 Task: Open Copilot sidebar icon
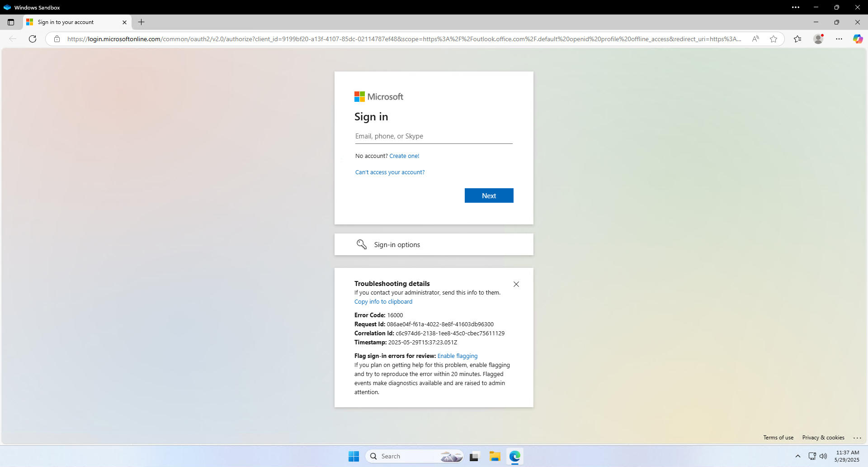[x=858, y=39]
